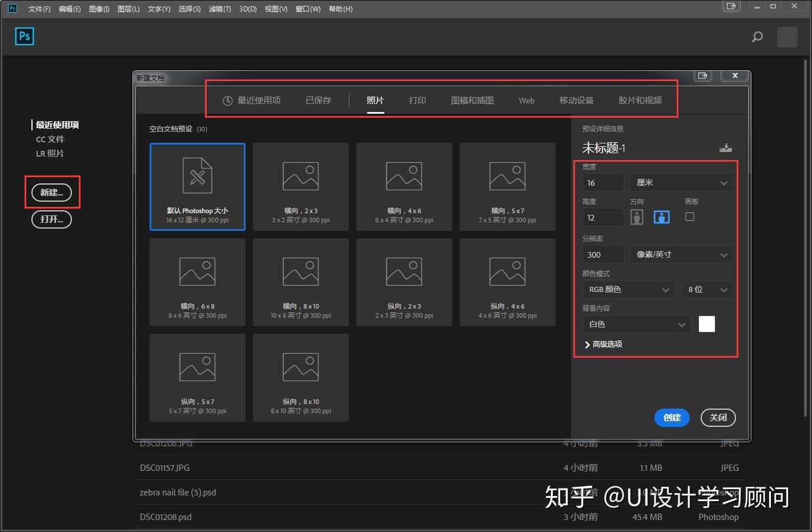Click the clock icon beside 最近使用项
The width and height of the screenshot is (812, 532).
click(x=227, y=101)
